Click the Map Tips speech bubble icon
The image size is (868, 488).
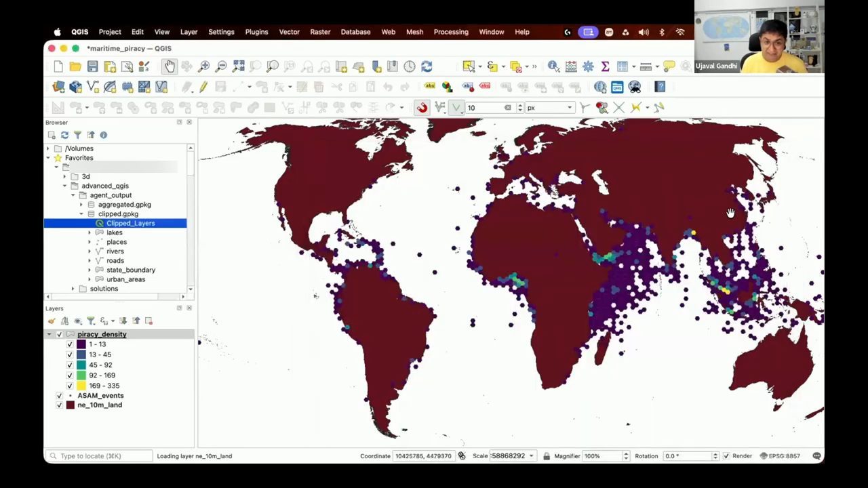(x=669, y=66)
